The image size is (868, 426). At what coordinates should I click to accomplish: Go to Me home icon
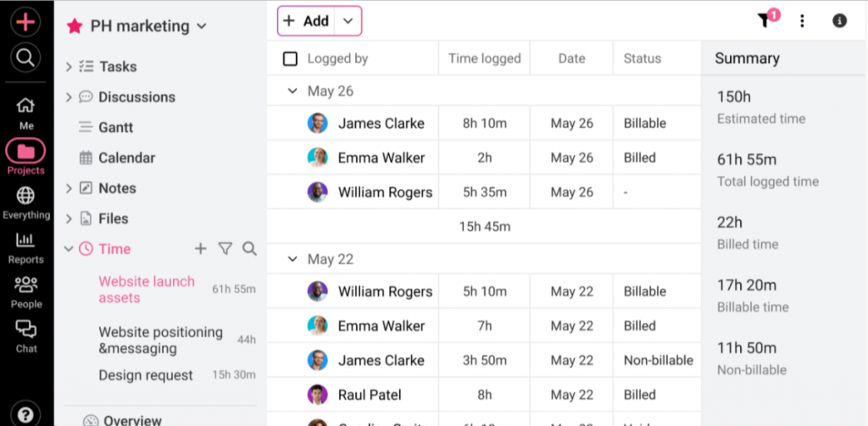coord(26,105)
